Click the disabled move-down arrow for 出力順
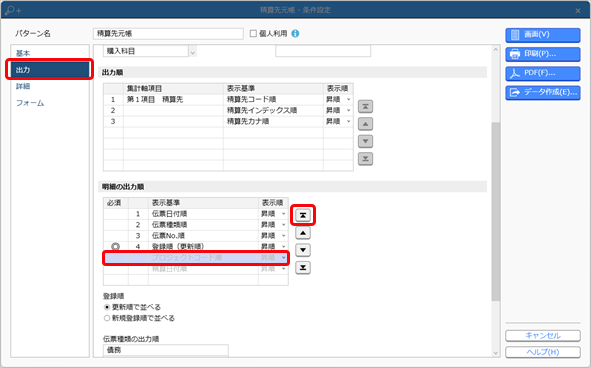This screenshot has height=368, width=591. [x=365, y=141]
